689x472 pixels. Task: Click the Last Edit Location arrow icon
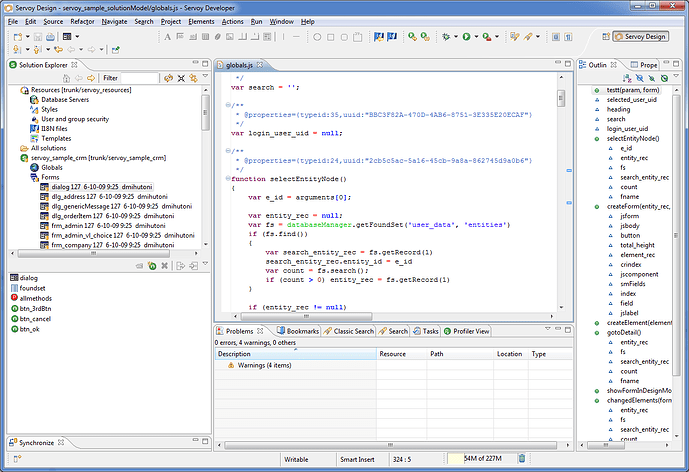pyautogui.click(x=58, y=50)
